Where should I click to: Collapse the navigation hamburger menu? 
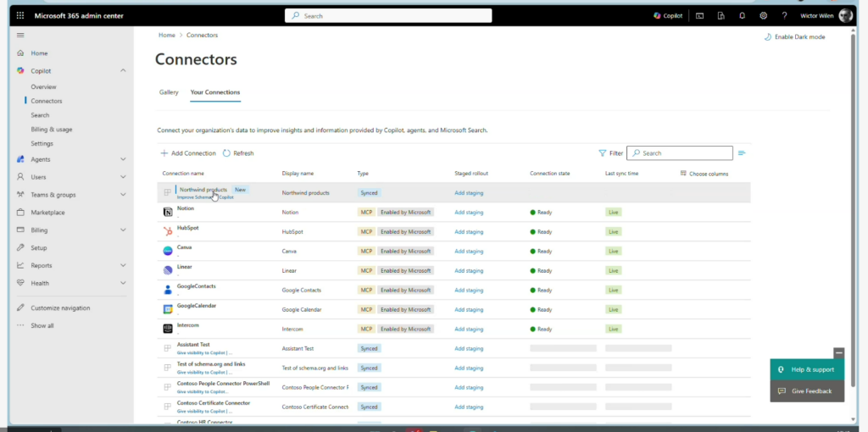(x=20, y=36)
